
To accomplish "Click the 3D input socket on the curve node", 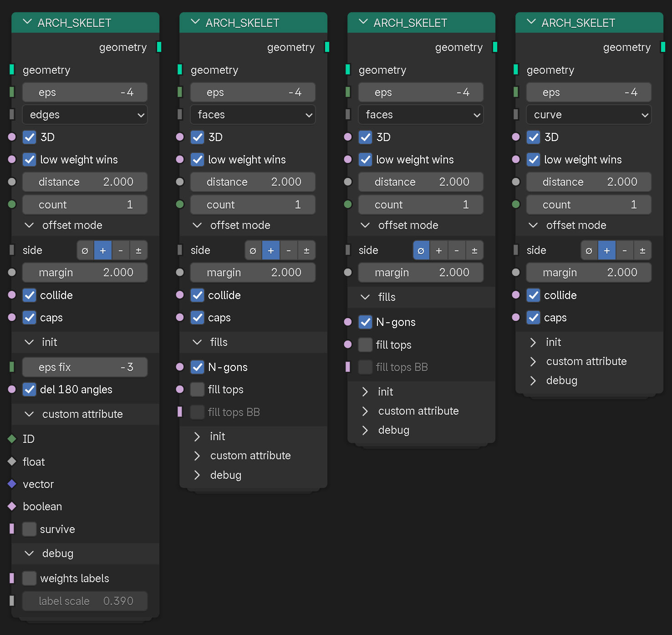I will [x=516, y=137].
